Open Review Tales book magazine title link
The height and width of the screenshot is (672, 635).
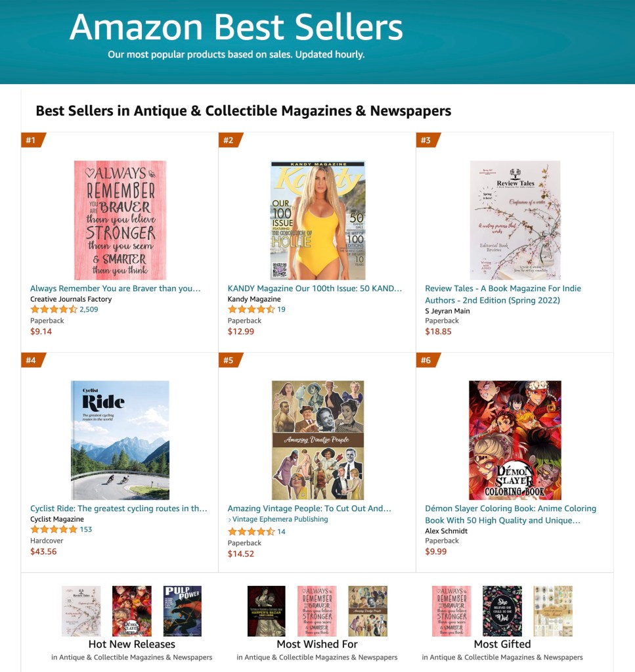pos(502,294)
